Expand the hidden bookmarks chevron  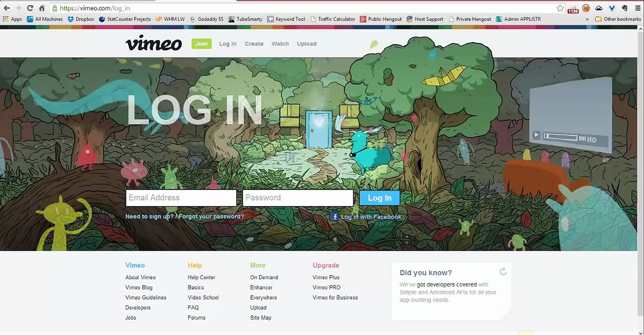pos(587,19)
